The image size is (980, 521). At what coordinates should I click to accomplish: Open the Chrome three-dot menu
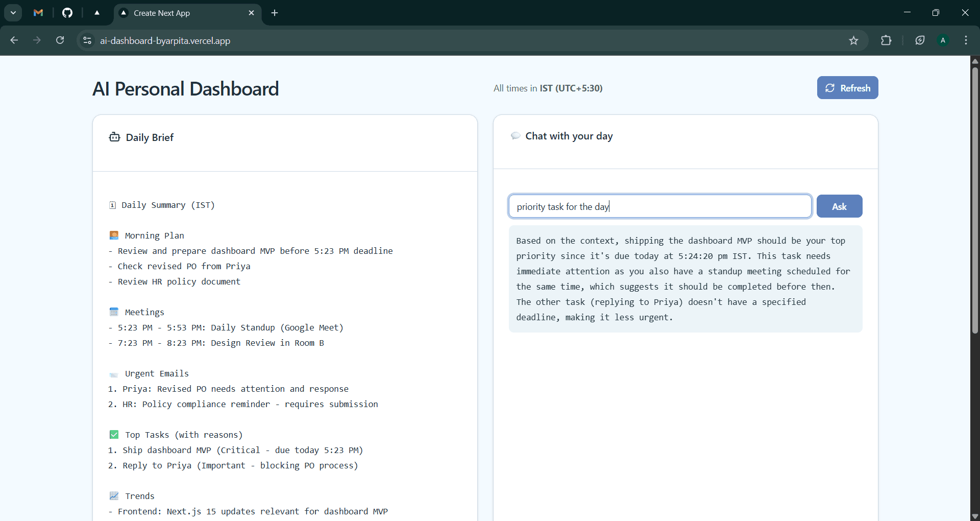966,40
